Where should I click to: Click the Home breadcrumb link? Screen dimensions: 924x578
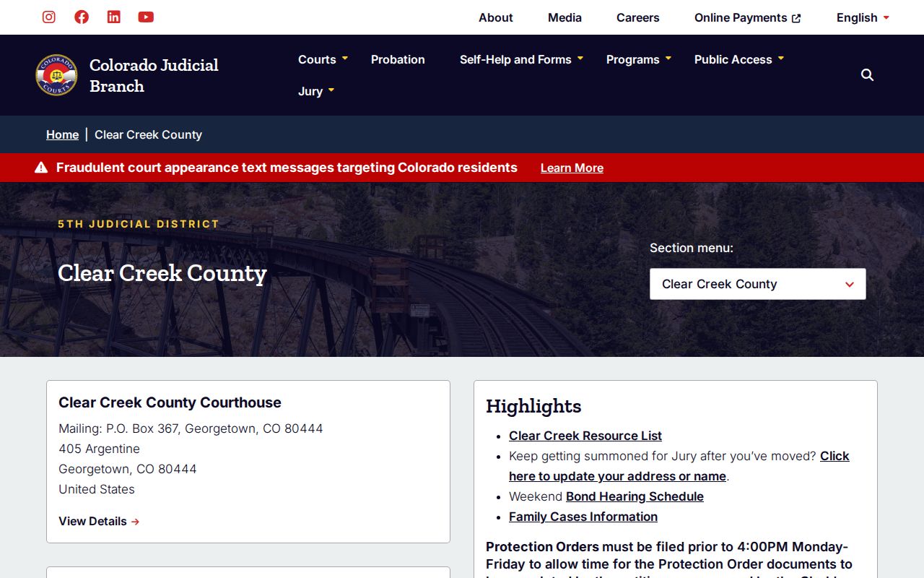tap(62, 134)
